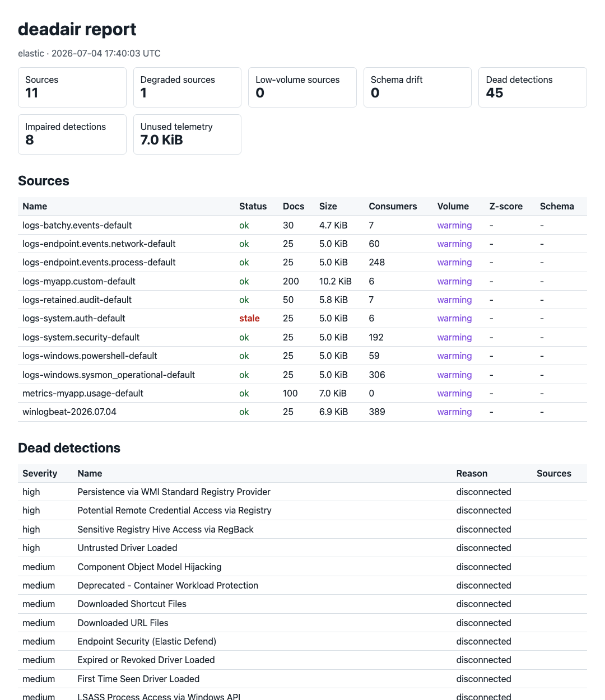
Task: Click 'ok' status of metrics-myapp.usage-default
Action: point(244,393)
